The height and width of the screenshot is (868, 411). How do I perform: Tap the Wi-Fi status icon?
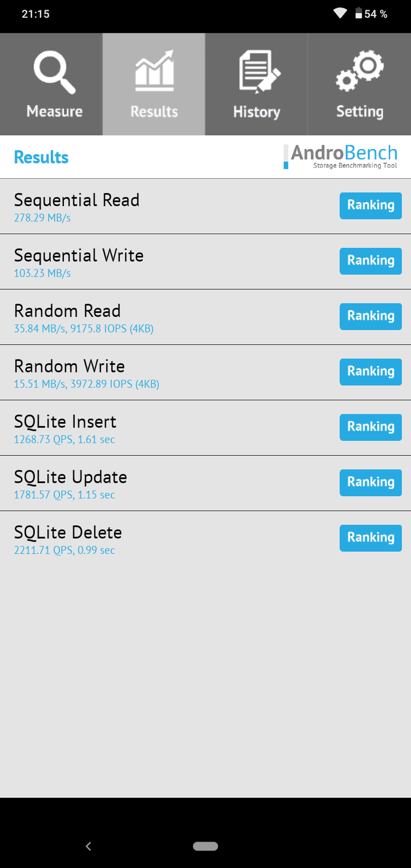coord(340,14)
